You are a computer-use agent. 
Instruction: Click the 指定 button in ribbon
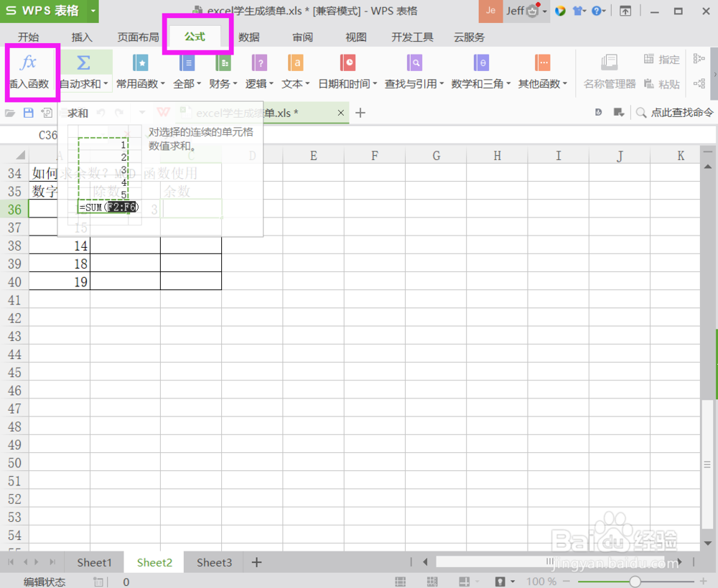point(662,59)
